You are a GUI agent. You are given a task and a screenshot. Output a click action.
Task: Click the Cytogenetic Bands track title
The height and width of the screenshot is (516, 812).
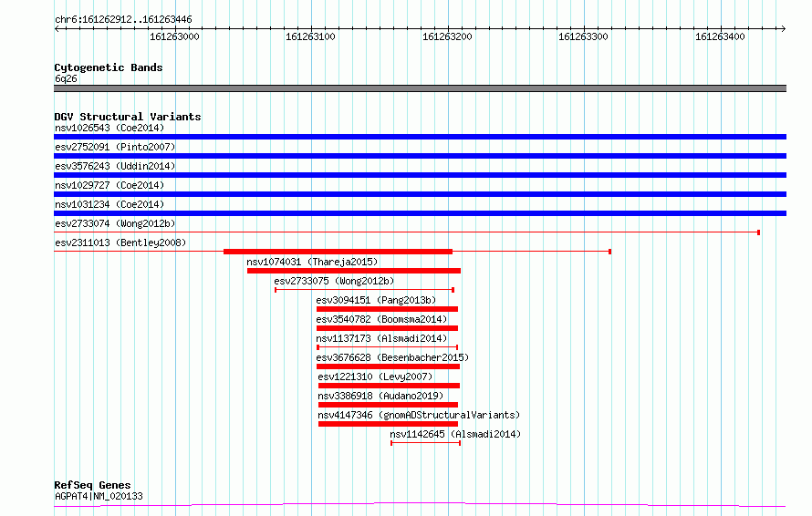[x=109, y=67]
